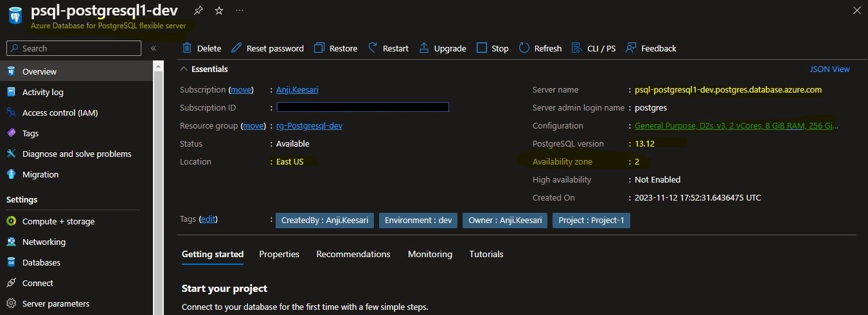This screenshot has height=315, width=868.
Task: Click the Reset password pencil icon
Action: pos(236,48)
